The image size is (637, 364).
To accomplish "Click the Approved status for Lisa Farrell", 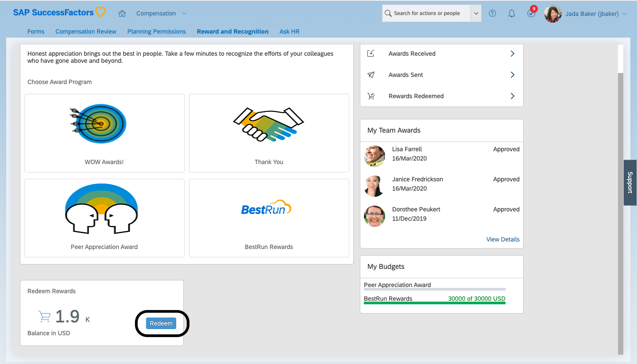I will pos(506,149).
